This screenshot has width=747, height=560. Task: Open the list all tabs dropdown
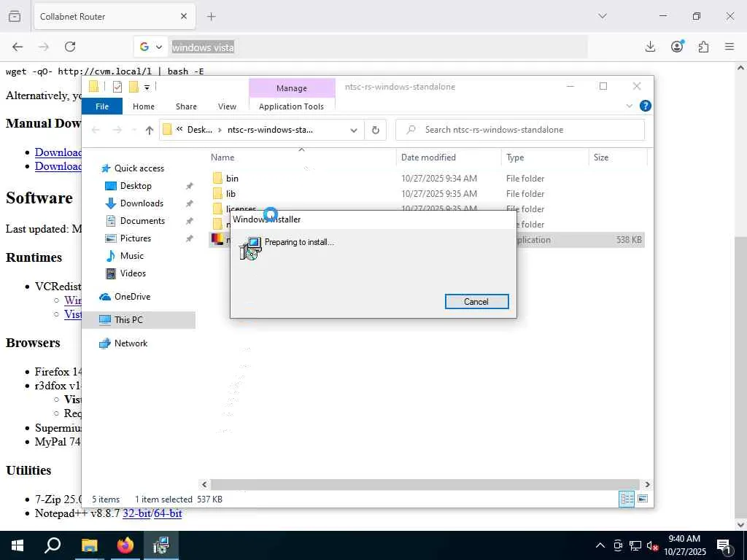602,16
